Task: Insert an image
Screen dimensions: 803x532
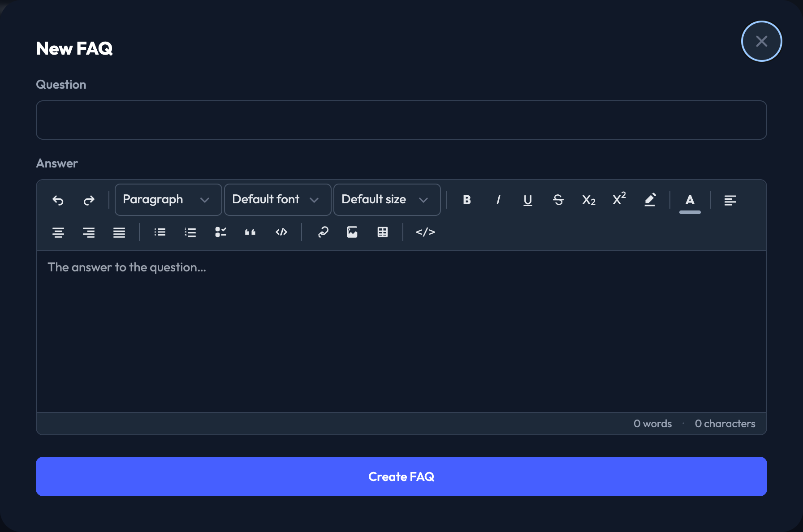Action: point(352,232)
